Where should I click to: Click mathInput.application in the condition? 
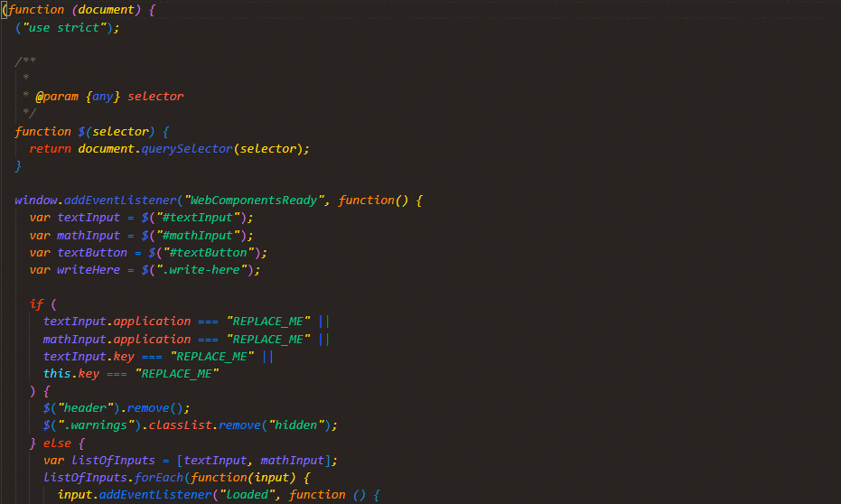[x=117, y=340]
